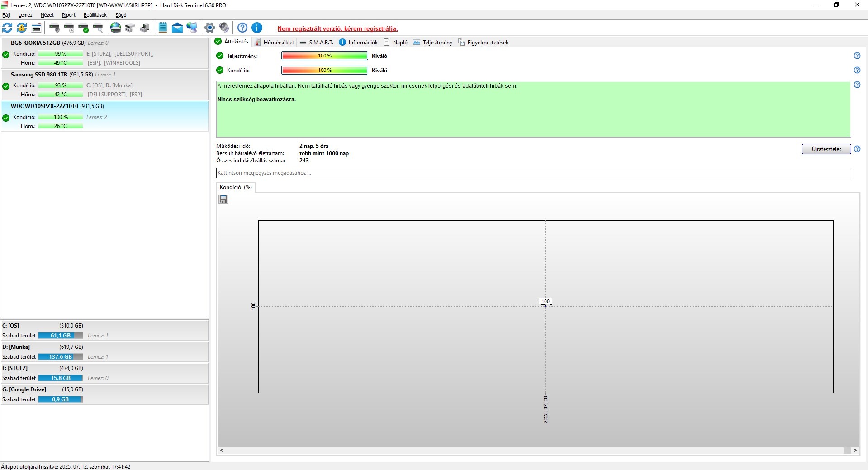The height and width of the screenshot is (470, 868).
Task: Select the G: [Google Drive] partition entry
Action: tap(104, 394)
